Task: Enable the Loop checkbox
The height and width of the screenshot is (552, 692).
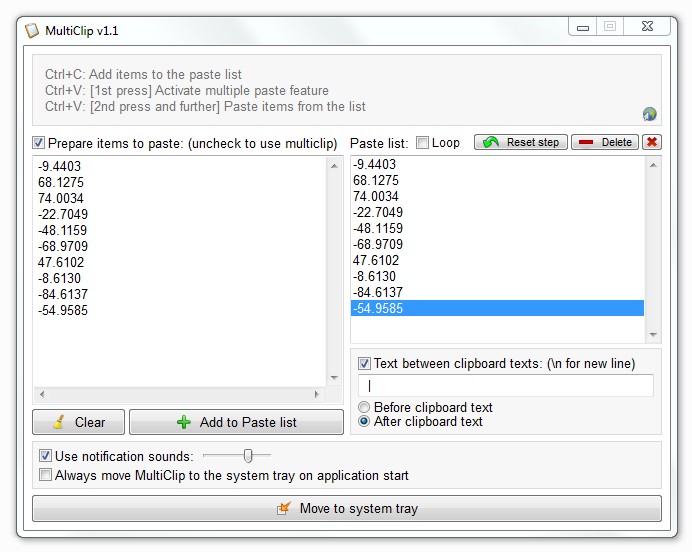Action: tap(422, 143)
